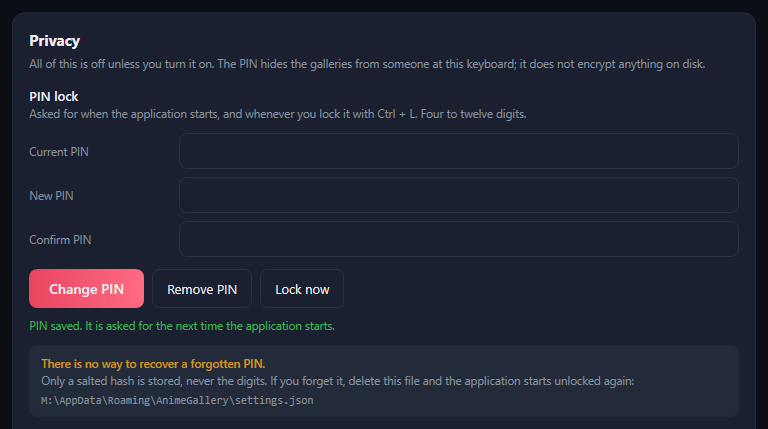Click the Privacy description about disk encryption
The width and height of the screenshot is (768, 429).
367,64
